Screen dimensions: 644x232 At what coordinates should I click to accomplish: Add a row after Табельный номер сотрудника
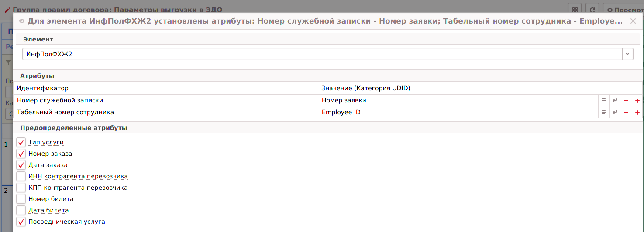pos(637,112)
